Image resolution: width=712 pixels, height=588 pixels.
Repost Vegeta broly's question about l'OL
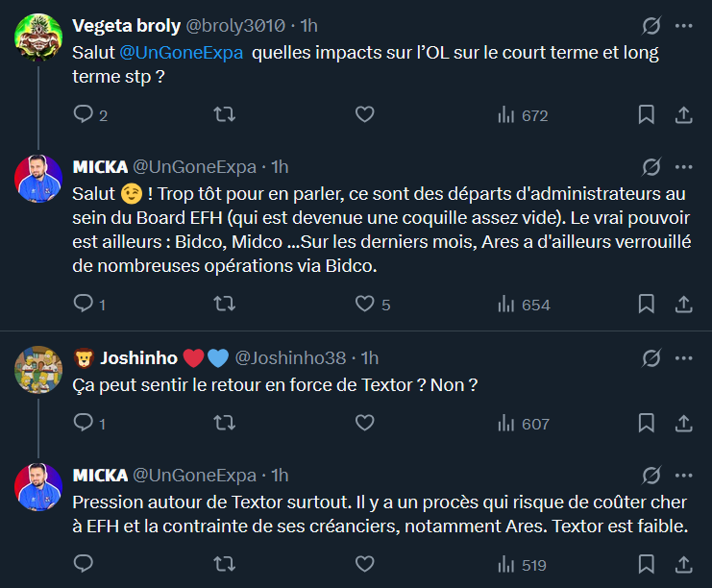click(x=224, y=115)
